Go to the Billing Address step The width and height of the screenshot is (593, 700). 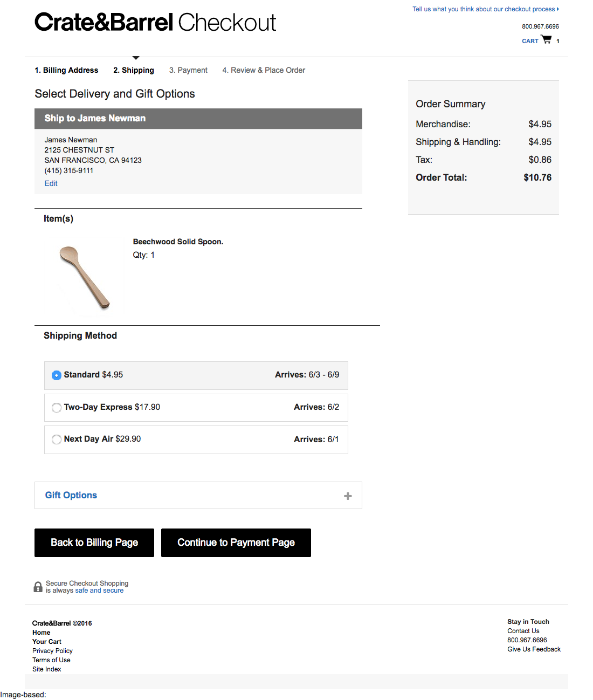66,70
